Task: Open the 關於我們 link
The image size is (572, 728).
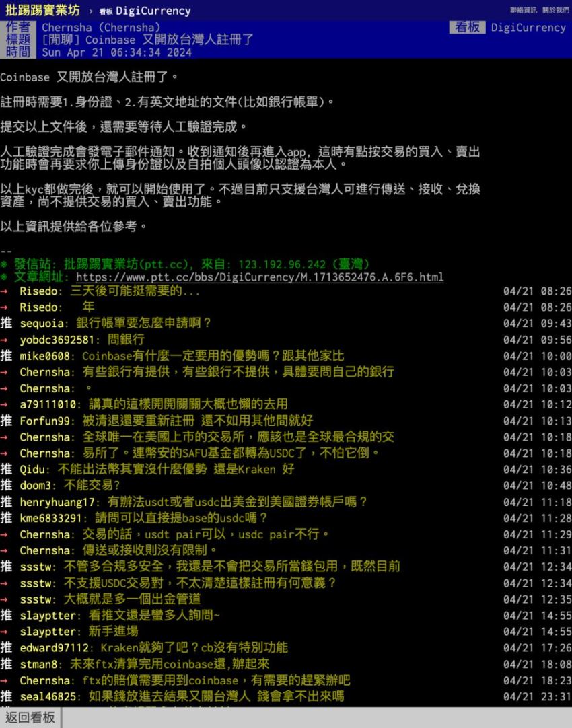Action: click(555, 10)
